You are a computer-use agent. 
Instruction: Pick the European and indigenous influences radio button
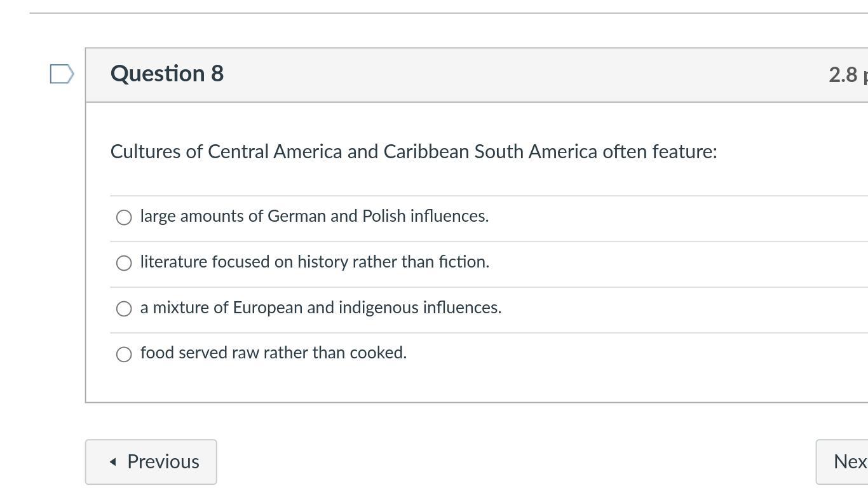124,309
